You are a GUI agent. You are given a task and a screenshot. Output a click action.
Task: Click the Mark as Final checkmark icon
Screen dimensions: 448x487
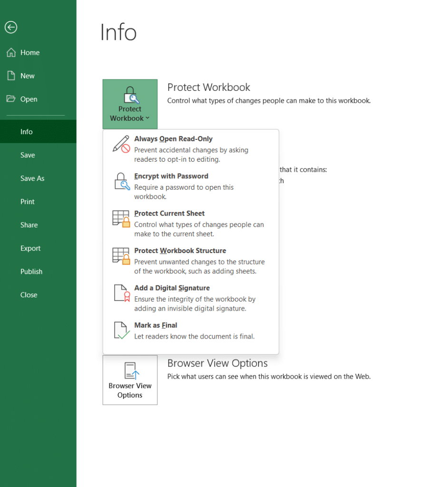pos(121,331)
